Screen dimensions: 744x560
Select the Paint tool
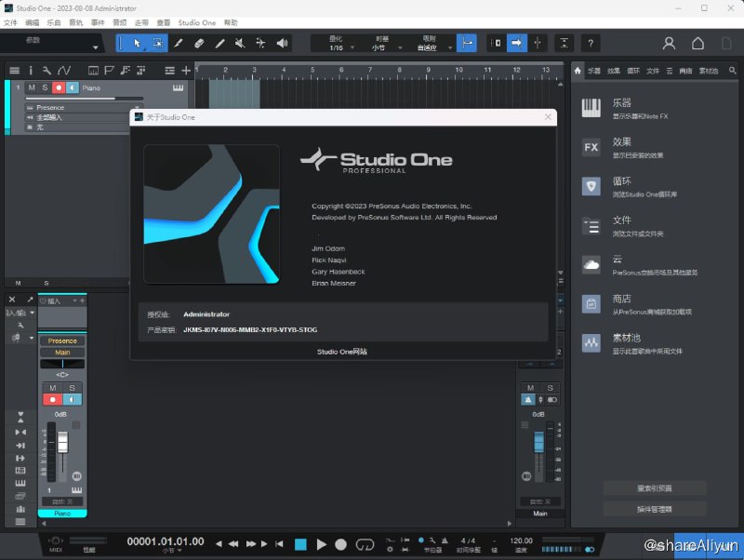(x=219, y=43)
